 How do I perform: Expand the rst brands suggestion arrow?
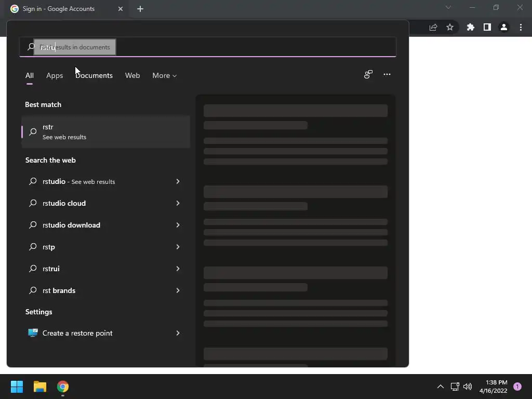178,290
